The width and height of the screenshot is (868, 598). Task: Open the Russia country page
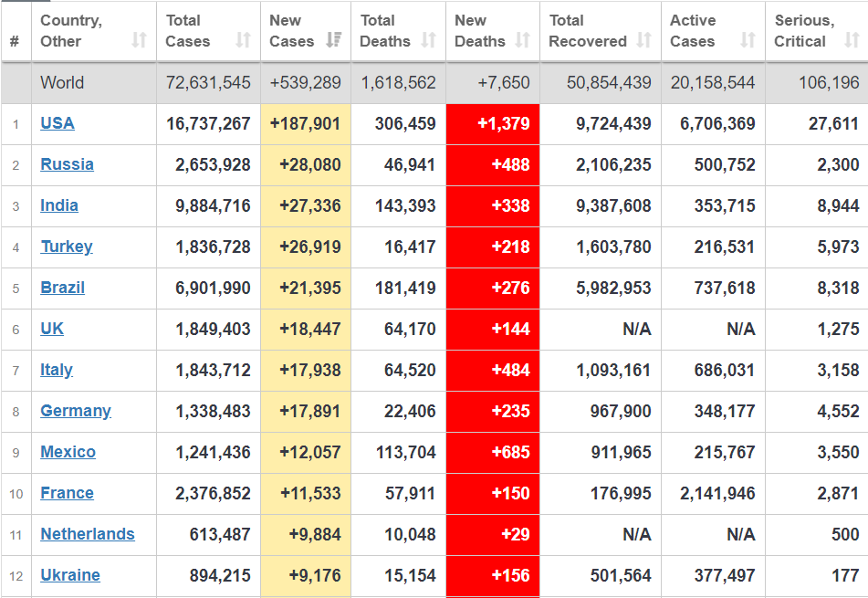tap(67, 164)
